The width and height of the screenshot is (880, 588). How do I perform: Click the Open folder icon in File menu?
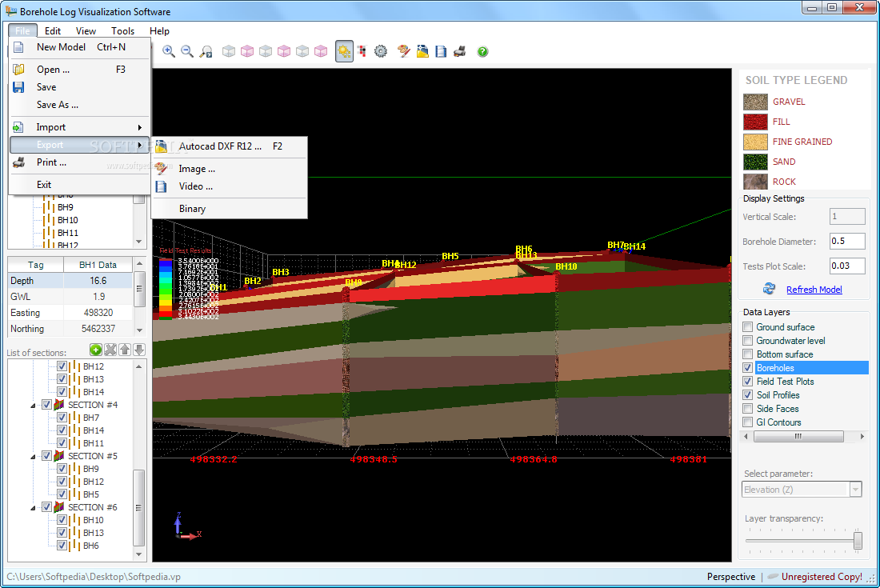tap(18, 70)
